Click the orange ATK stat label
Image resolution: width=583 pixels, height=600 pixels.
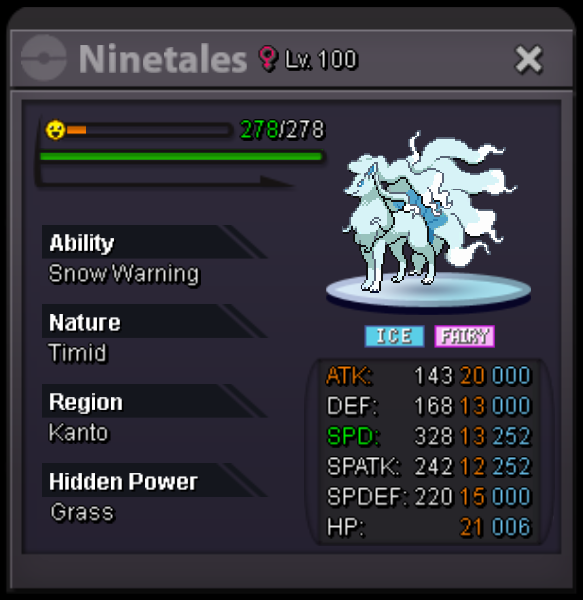(349, 375)
